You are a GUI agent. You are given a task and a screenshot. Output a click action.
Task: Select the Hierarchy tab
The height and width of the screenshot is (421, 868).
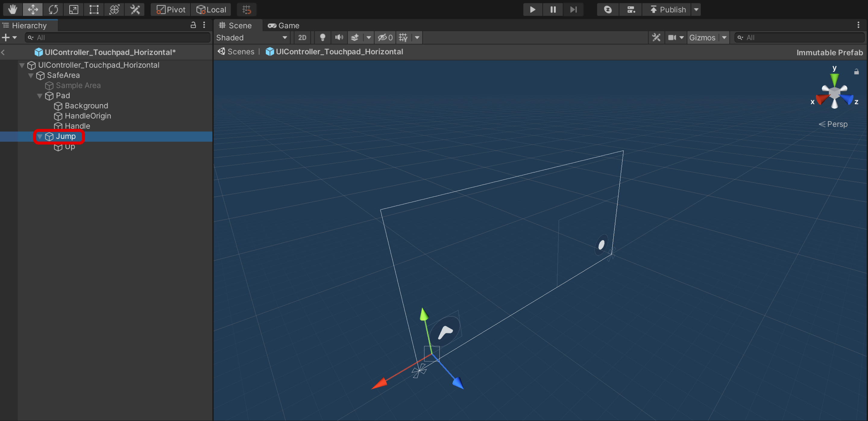(x=29, y=26)
